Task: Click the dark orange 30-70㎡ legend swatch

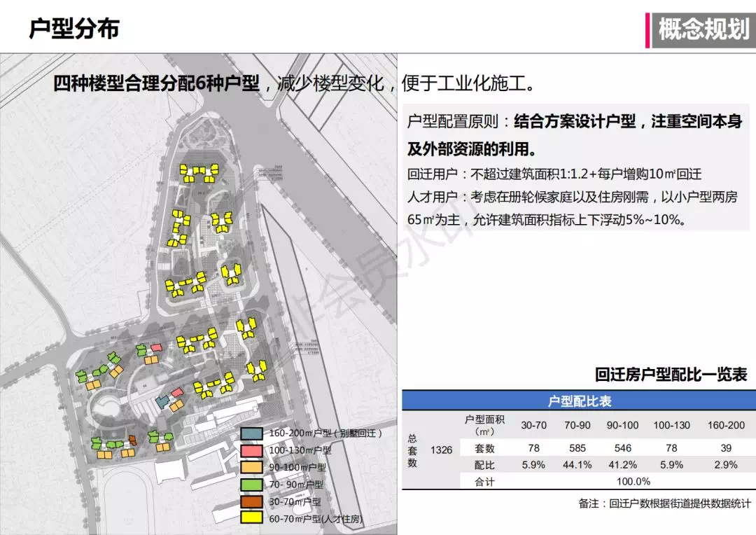Action: [x=252, y=501]
